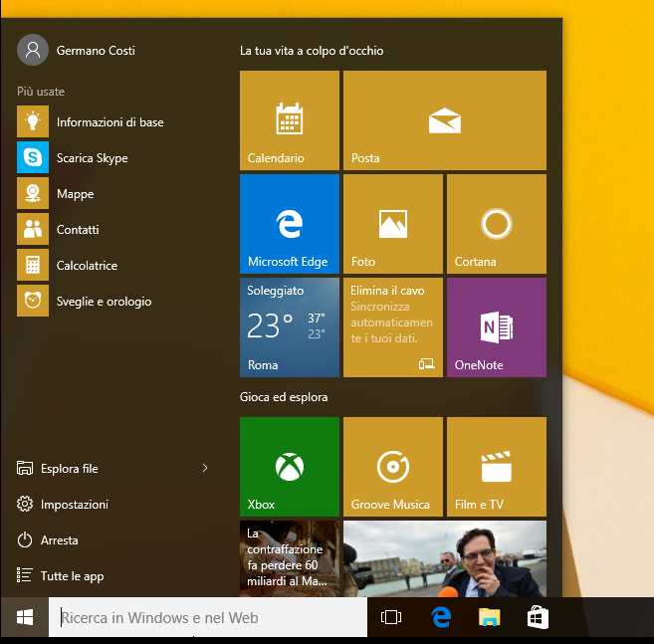Viewport: 654px width, 644px height.
Task: Click the Germano Costi account name
Action: (96, 51)
